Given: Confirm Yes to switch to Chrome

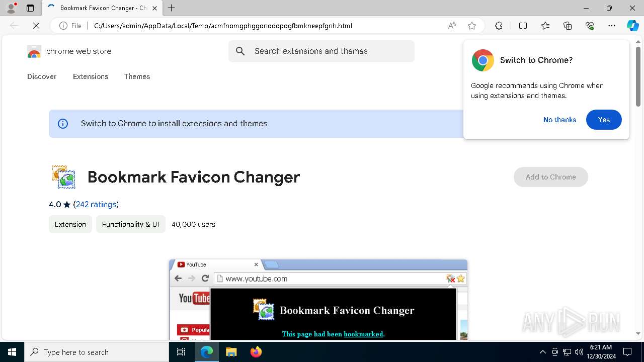Looking at the screenshot, I should 604,120.
